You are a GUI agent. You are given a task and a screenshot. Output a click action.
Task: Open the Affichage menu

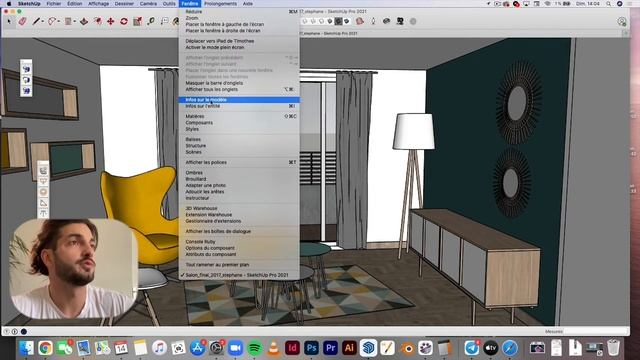(98, 4)
